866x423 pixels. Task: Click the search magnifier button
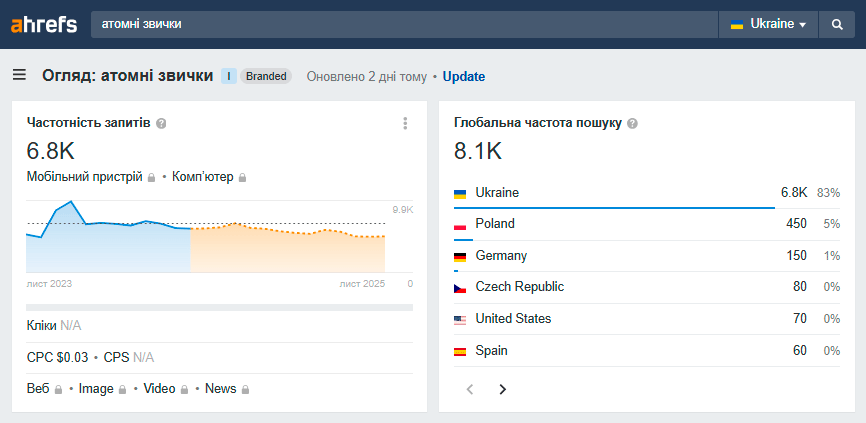(837, 24)
